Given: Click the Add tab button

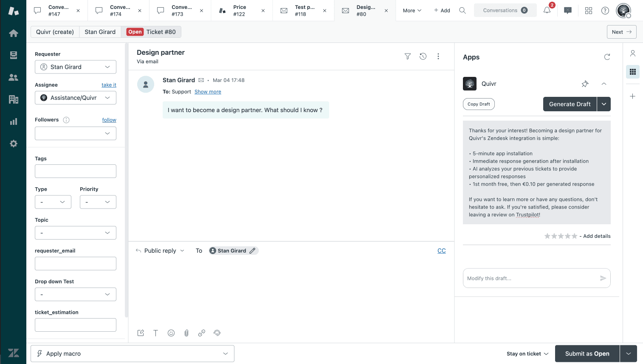Looking at the screenshot, I should click(x=442, y=11).
